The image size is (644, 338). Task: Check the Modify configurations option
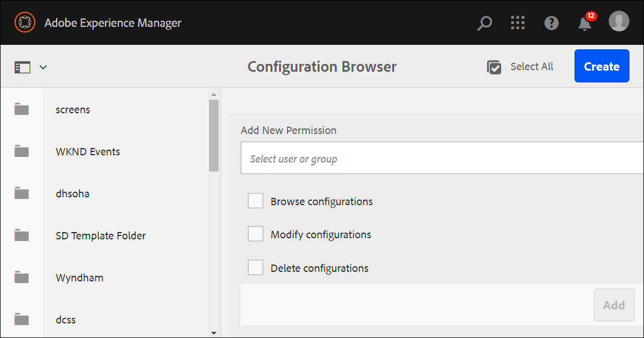[256, 233]
